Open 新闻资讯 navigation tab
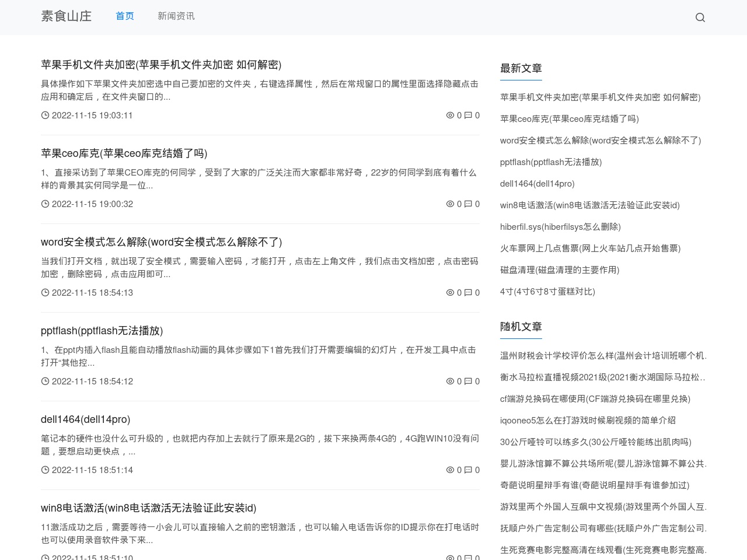The height and width of the screenshot is (560, 747). (x=176, y=16)
